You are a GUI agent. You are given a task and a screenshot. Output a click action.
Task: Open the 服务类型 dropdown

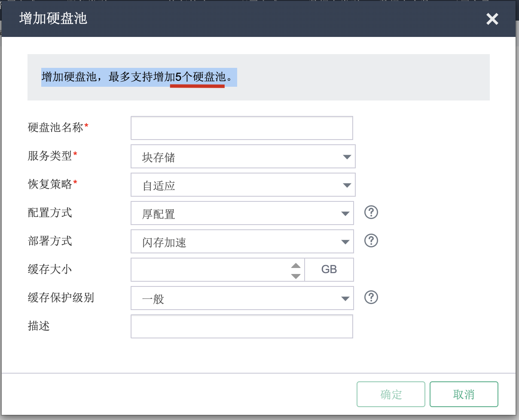[x=243, y=156]
